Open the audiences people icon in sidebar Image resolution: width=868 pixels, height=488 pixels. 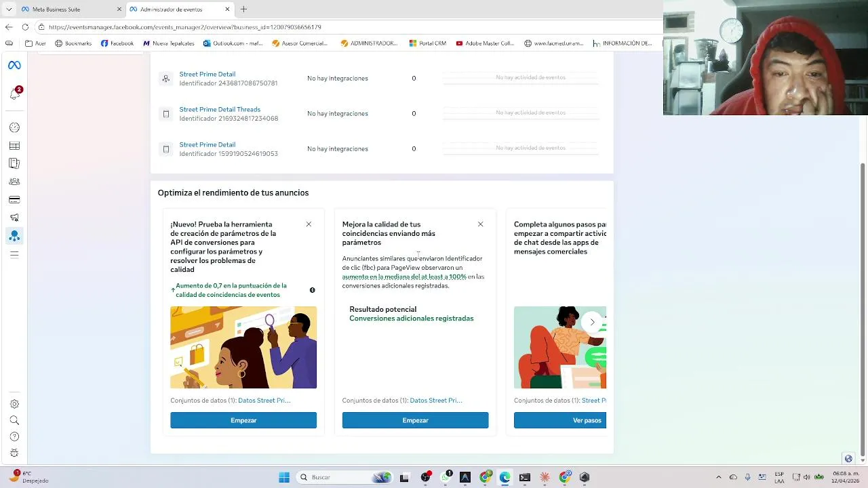(x=14, y=182)
